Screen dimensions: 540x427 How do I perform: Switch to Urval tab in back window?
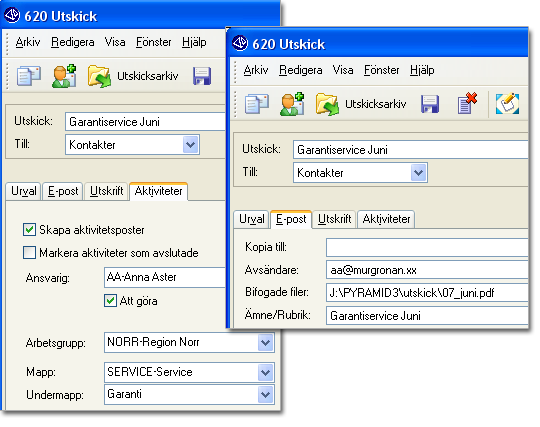24,191
